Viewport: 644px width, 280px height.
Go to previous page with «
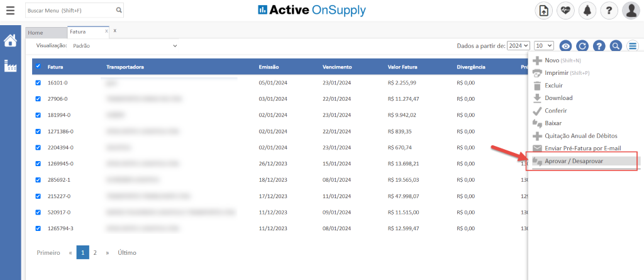70,253
